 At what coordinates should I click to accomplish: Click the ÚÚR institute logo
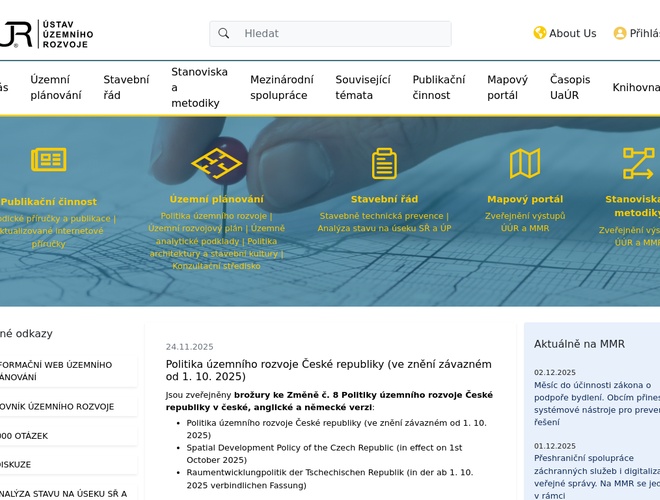[45, 34]
